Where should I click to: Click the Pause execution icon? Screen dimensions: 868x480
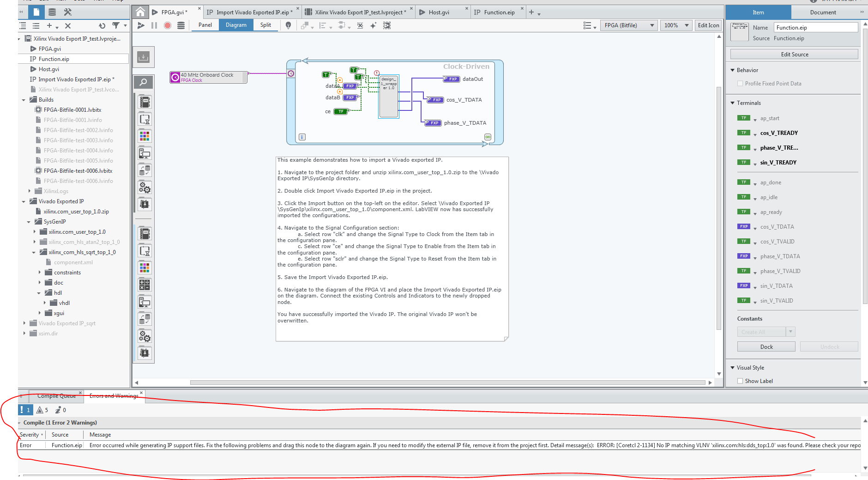point(154,25)
